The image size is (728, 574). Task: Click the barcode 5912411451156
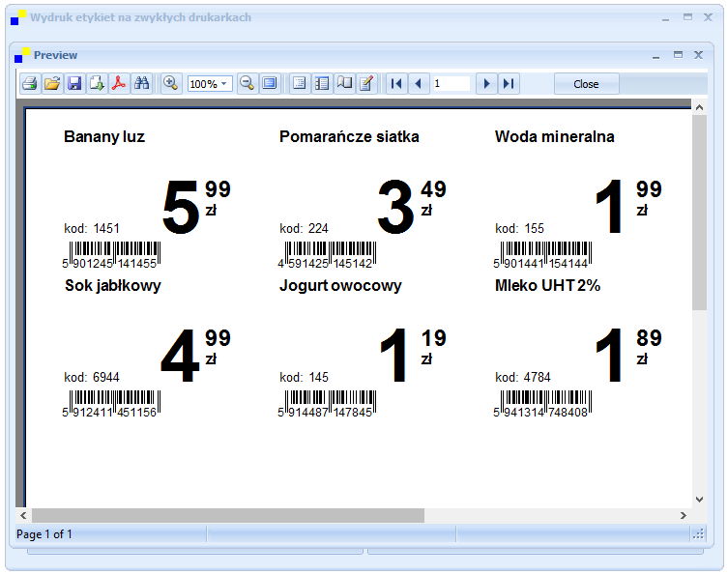tap(111, 404)
